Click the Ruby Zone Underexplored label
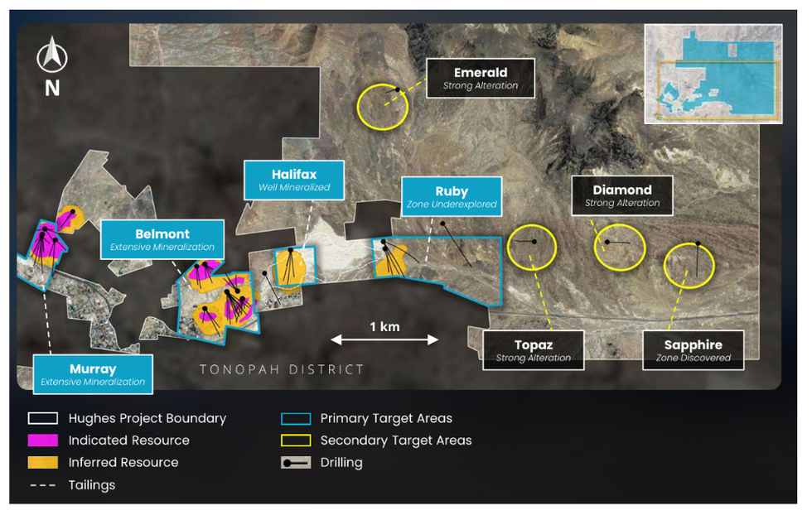812x515 pixels. [452, 197]
